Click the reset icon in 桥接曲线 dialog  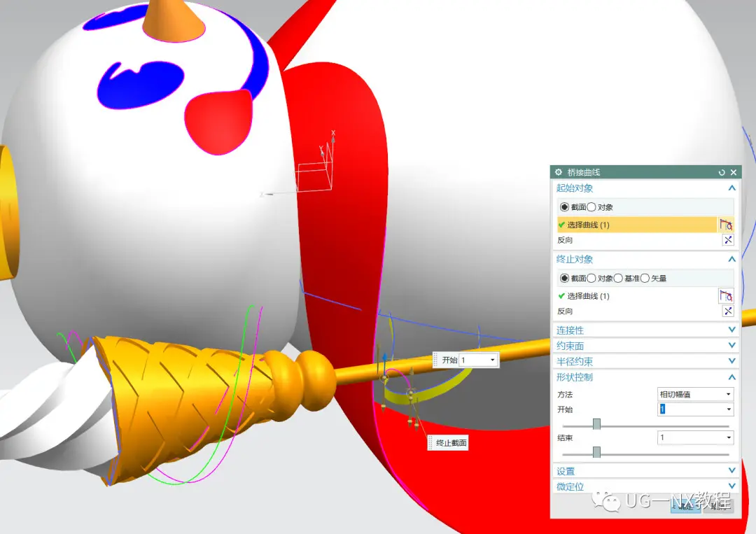[x=722, y=172]
